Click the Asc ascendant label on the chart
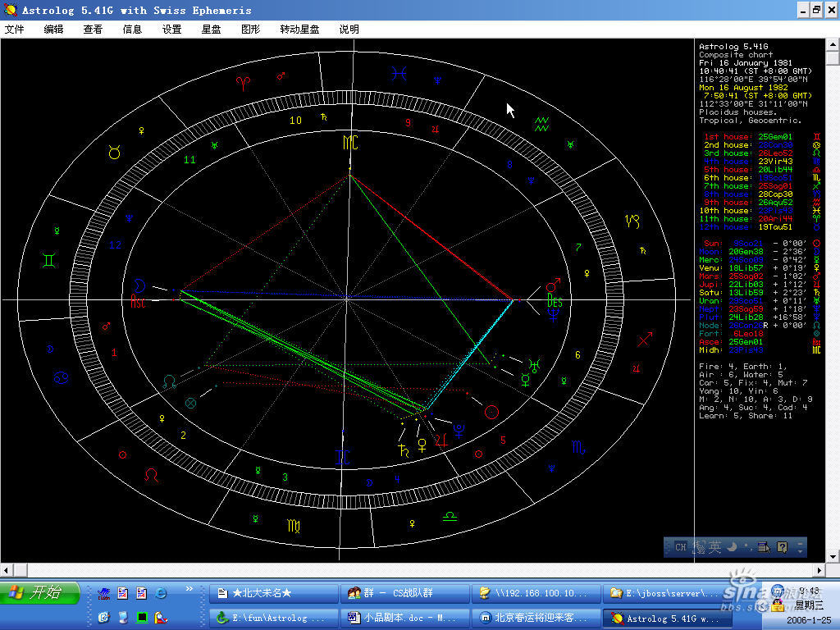 point(138,301)
